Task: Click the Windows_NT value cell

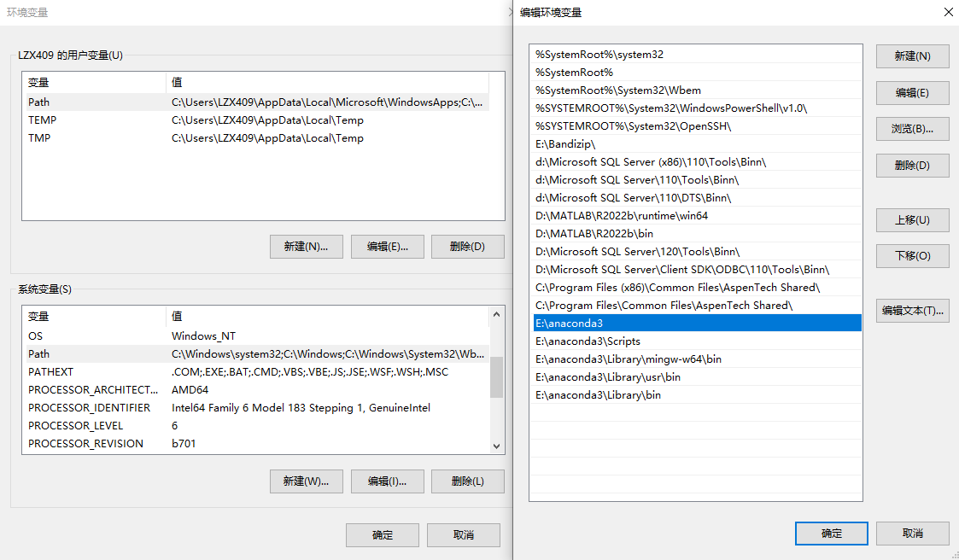Action: point(203,336)
